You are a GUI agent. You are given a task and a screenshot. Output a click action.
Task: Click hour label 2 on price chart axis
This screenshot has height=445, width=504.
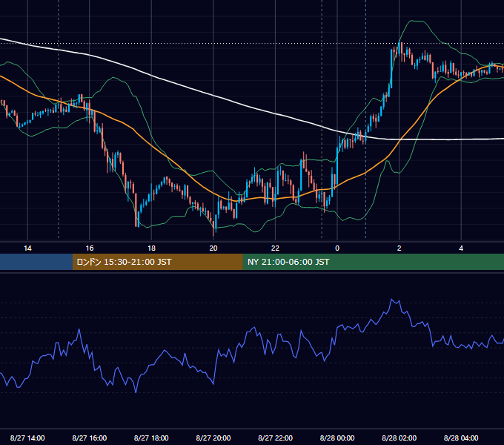point(399,248)
